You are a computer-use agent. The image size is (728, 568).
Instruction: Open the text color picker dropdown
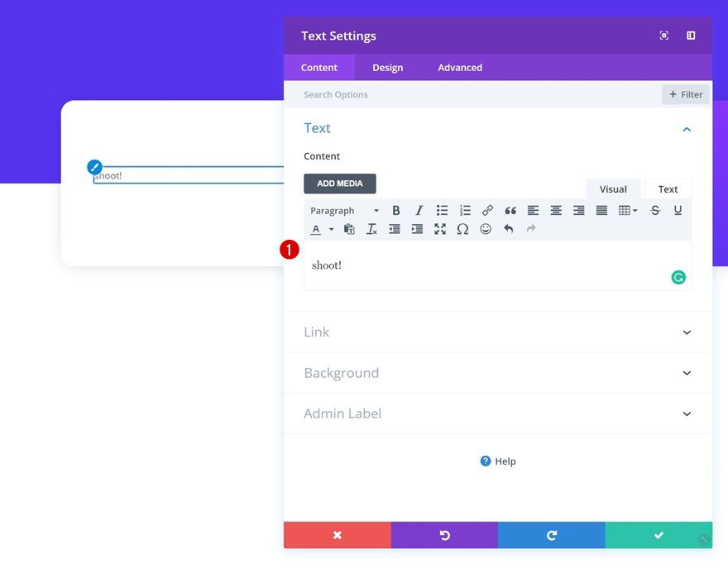point(332,229)
